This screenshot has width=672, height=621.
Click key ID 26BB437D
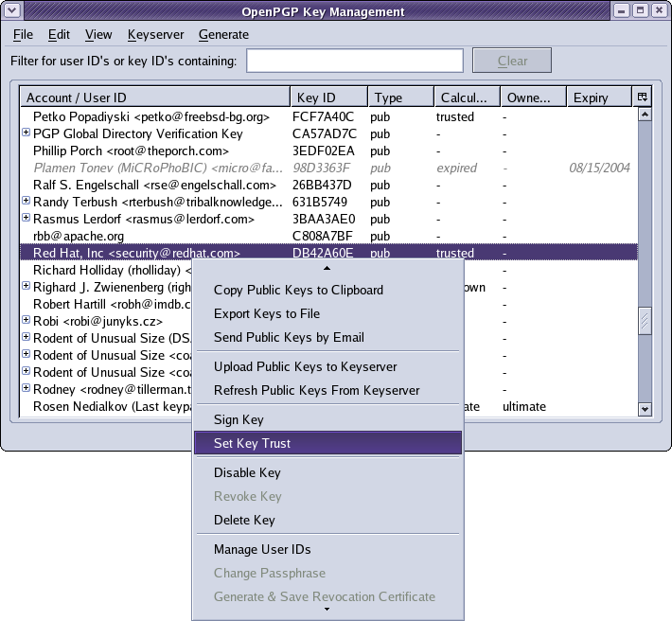click(322, 185)
